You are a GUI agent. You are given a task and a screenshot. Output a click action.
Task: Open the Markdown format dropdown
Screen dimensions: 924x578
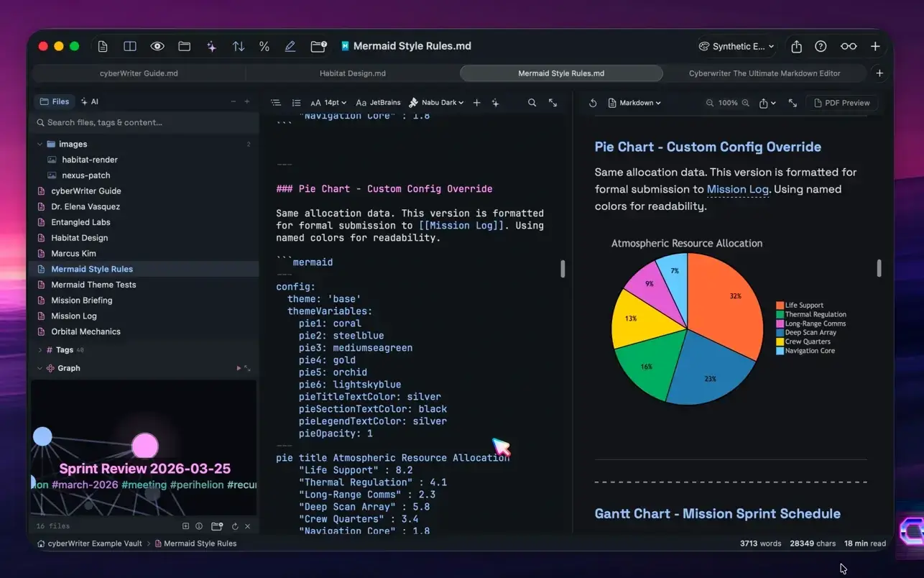click(x=634, y=103)
